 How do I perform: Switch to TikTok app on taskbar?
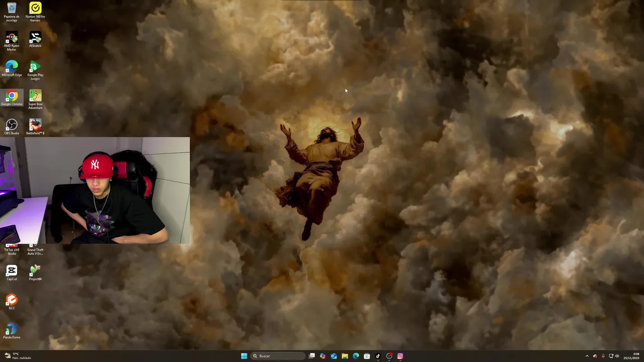click(378, 356)
